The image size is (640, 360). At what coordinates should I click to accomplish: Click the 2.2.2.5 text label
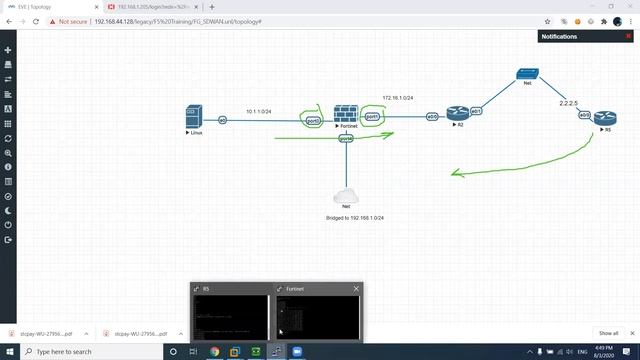click(x=569, y=103)
